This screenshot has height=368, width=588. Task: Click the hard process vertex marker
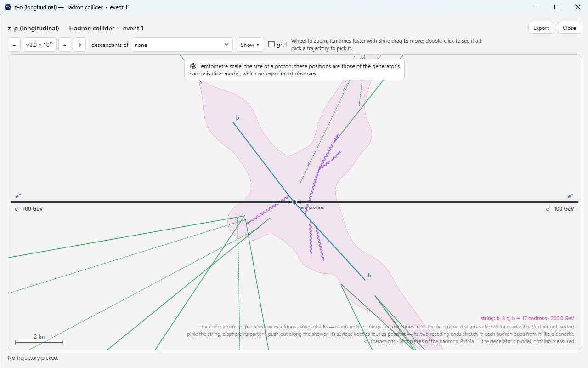coord(294,202)
